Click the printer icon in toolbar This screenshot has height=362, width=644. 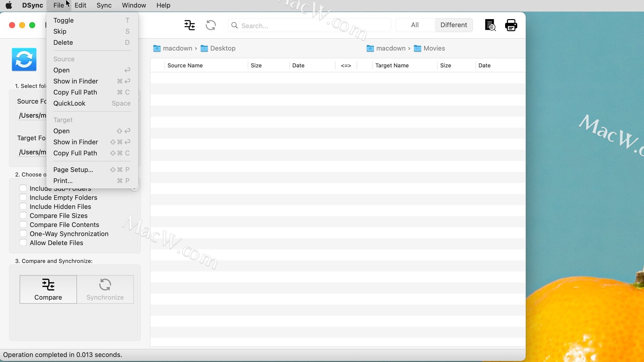point(511,25)
